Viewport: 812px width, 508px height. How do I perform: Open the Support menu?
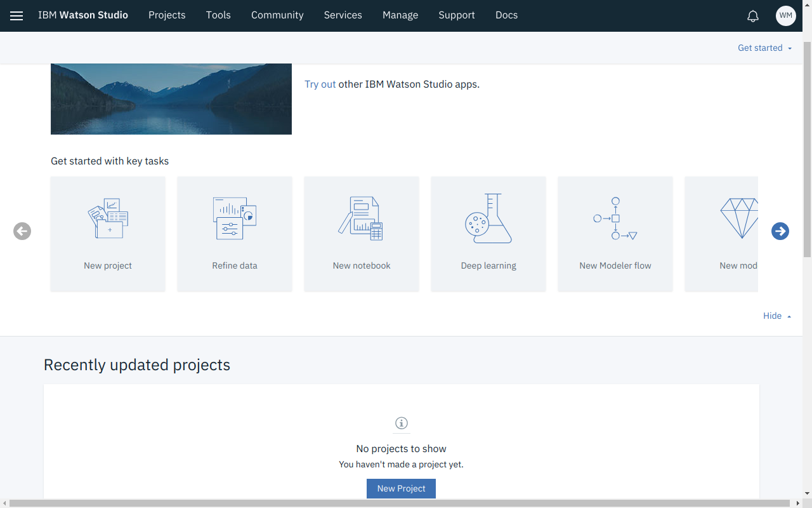click(457, 15)
